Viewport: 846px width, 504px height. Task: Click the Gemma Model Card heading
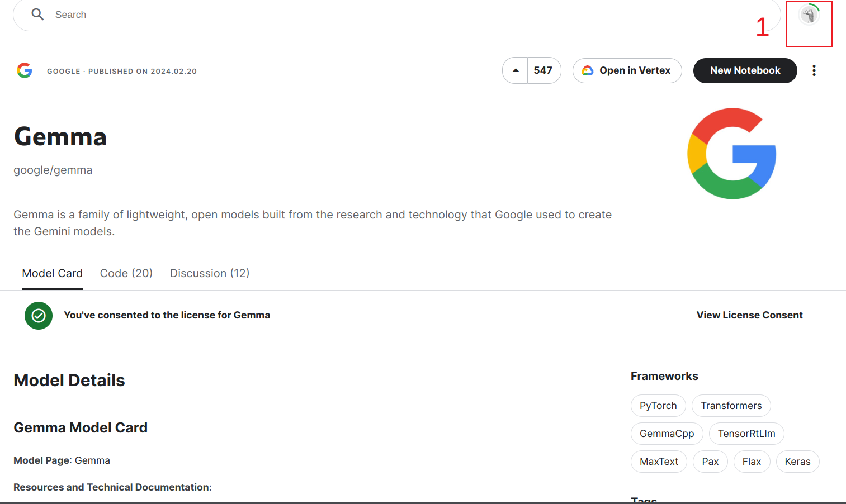tap(81, 427)
